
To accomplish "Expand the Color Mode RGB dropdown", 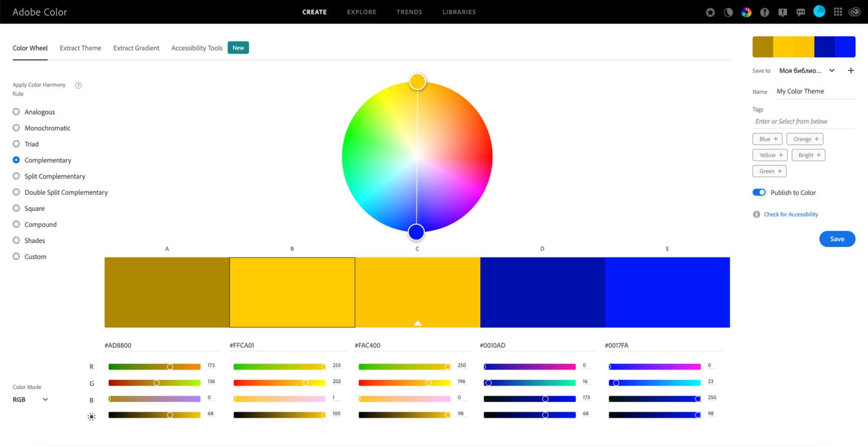I will [31, 400].
